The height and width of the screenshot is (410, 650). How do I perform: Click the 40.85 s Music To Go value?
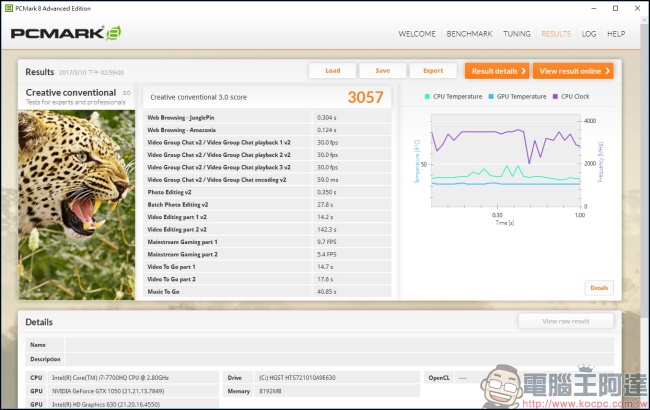[327, 292]
